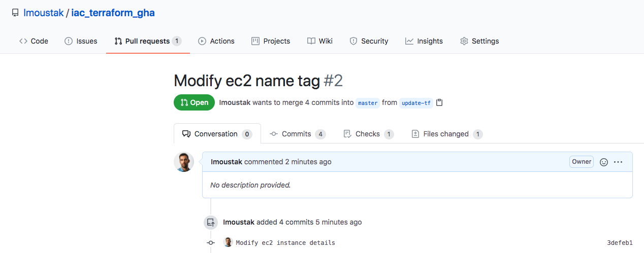Viewport: 644px width, 253px height.
Task: Click the copy branch name clipboard icon
Action: click(x=440, y=102)
